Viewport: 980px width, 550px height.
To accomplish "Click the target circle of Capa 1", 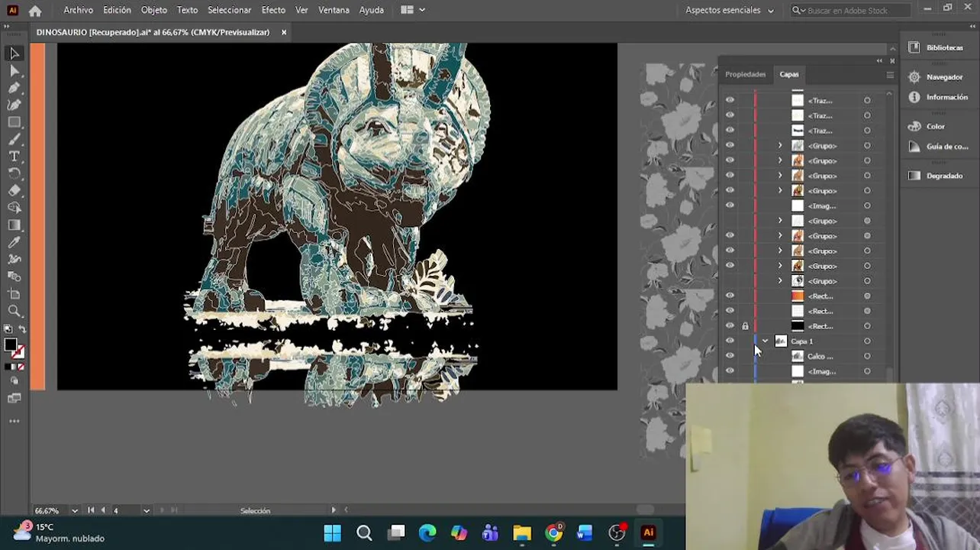I will [867, 341].
